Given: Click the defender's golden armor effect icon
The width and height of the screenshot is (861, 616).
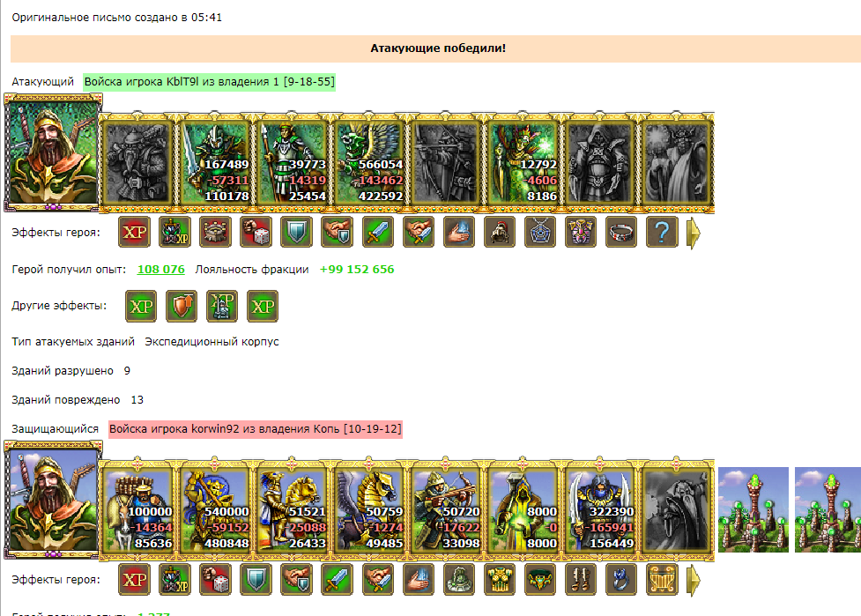Looking at the screenshot, I should pos(499,579).
